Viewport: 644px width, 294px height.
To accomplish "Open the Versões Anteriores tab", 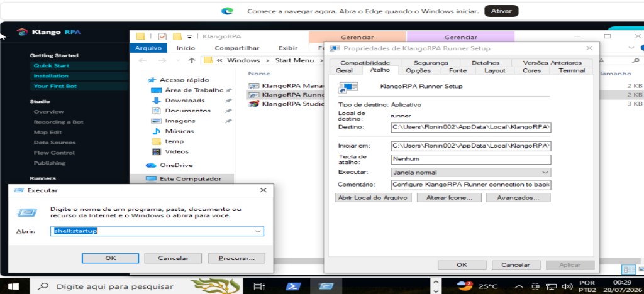I will (552, 63).
